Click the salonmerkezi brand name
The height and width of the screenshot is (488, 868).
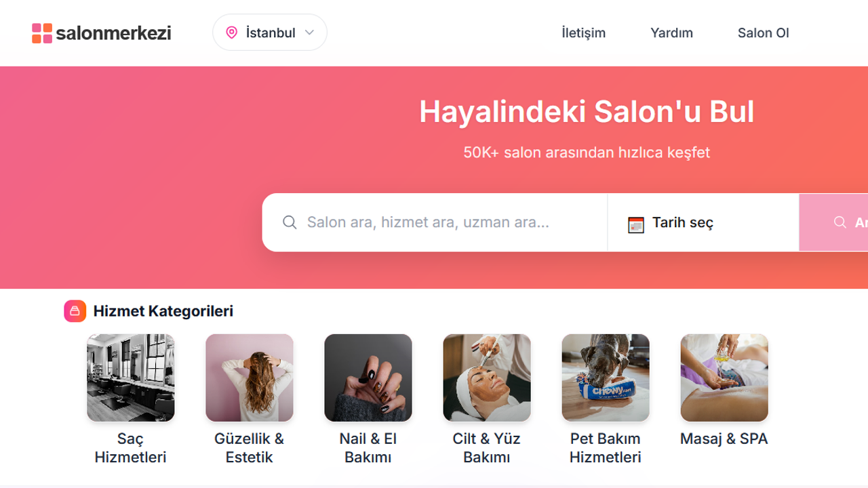pos(113,33)
